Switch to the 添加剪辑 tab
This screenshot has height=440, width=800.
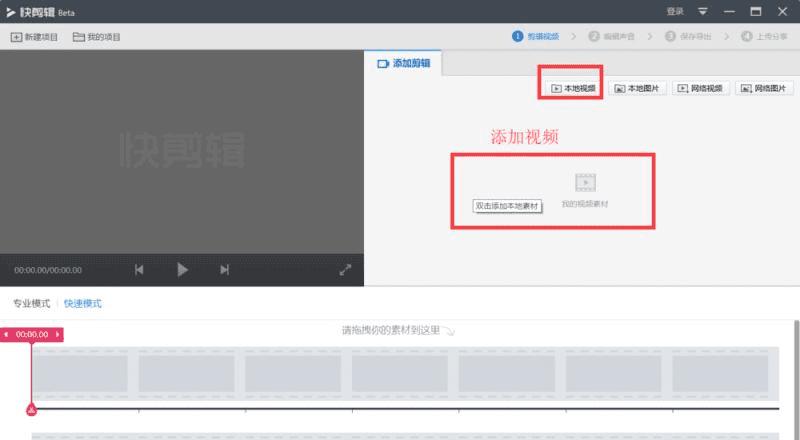[x=403, y=63]
